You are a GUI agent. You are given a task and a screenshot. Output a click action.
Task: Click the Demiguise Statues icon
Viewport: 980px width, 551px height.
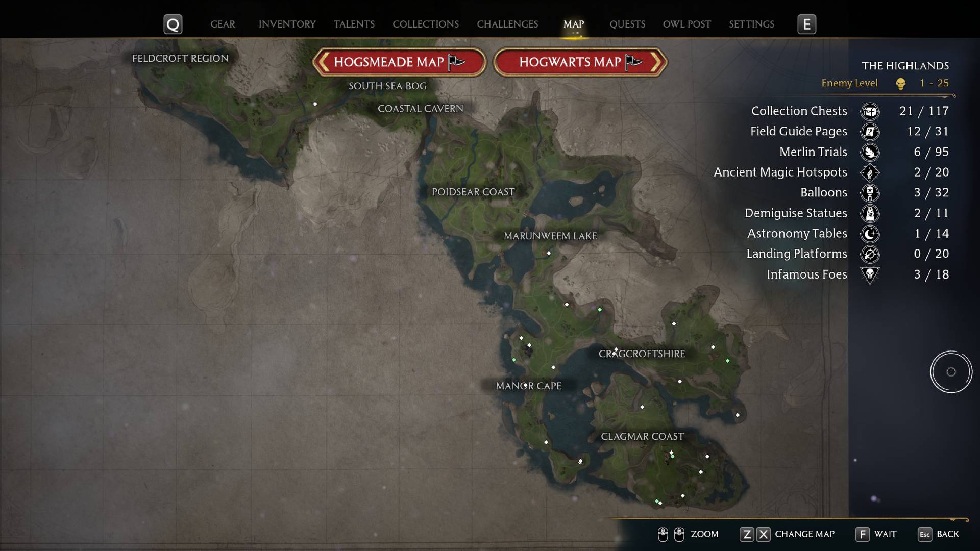pyautogui.click(x=870, y=213)
